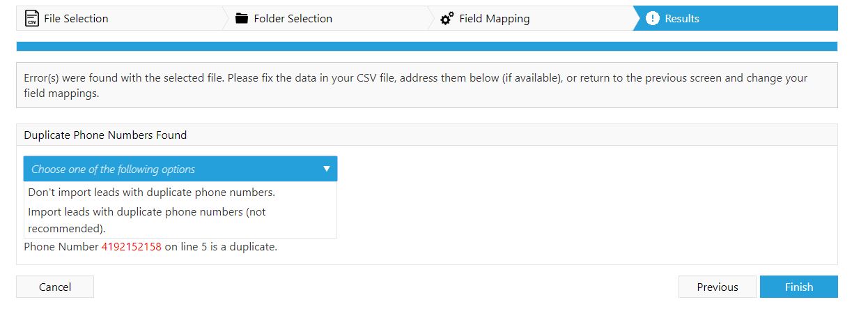Click the 'Duplicate Phone Numbers Found' header

pos(105,135)
